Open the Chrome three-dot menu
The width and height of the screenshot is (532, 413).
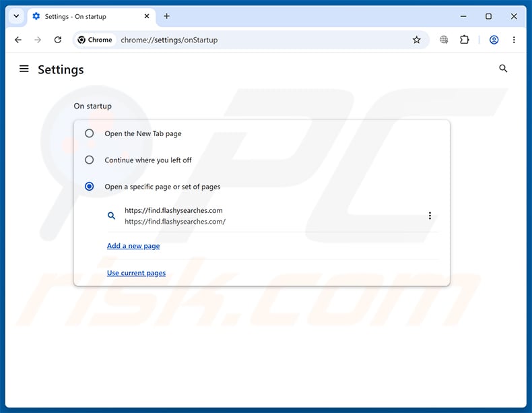tap(514, 40)
